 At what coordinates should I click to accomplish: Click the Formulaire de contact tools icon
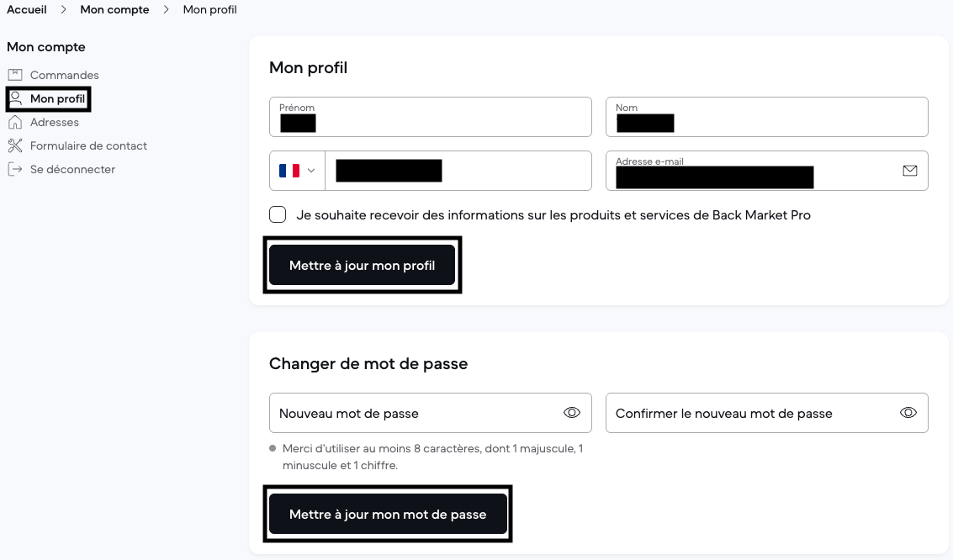(15, 145)
